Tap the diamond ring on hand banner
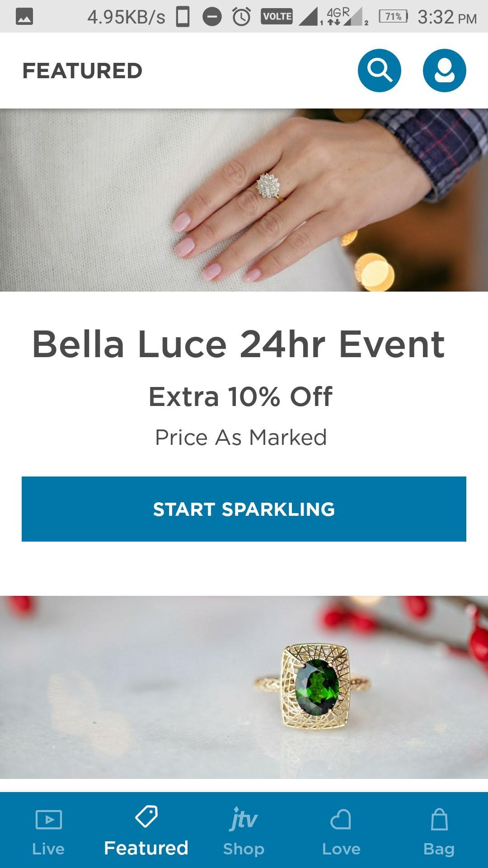The height and width of the screenshot is (868, 488). point(244,200)
